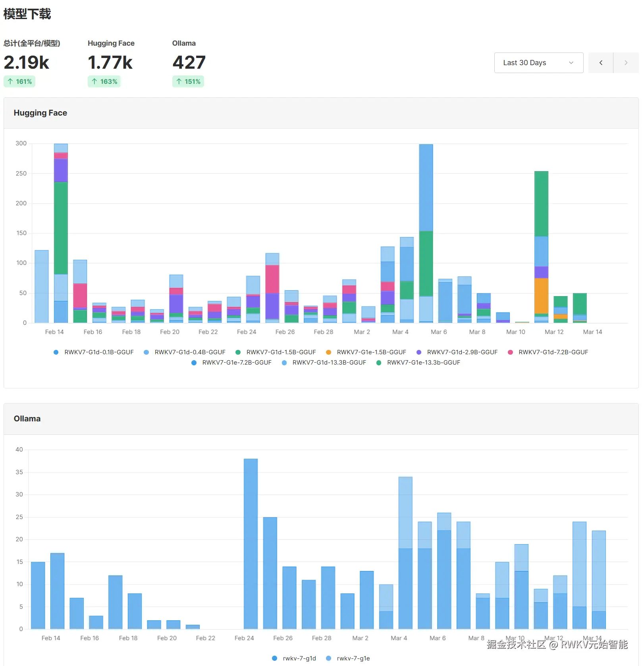Select the tallest Ollama bar at Feb 24

tap(251, 544)
